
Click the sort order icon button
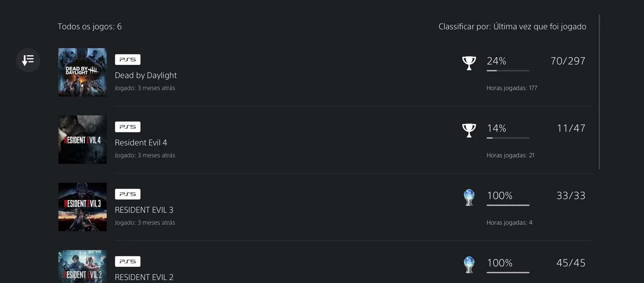[x=28, y=60]
